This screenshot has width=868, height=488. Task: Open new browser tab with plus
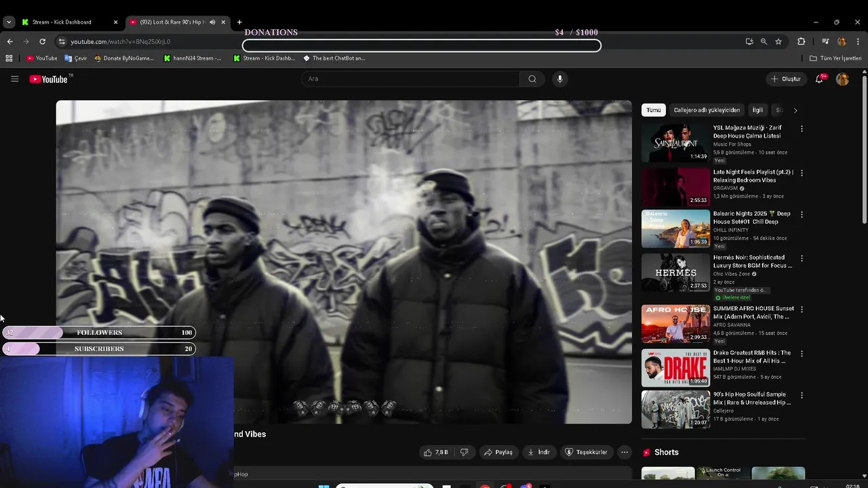click(239, 22)
